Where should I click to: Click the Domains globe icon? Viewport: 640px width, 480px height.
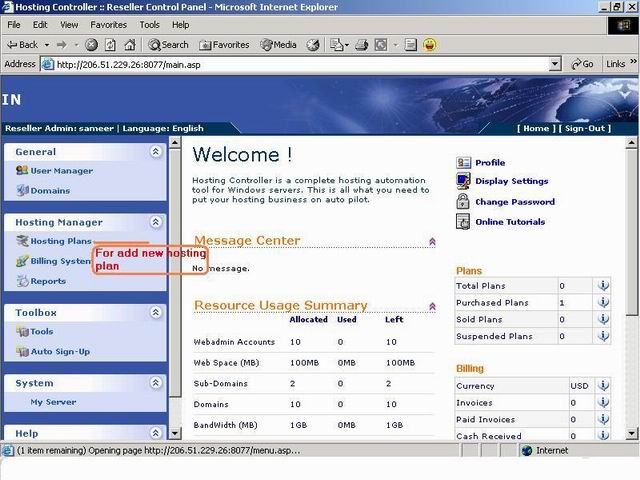(22, 190)
